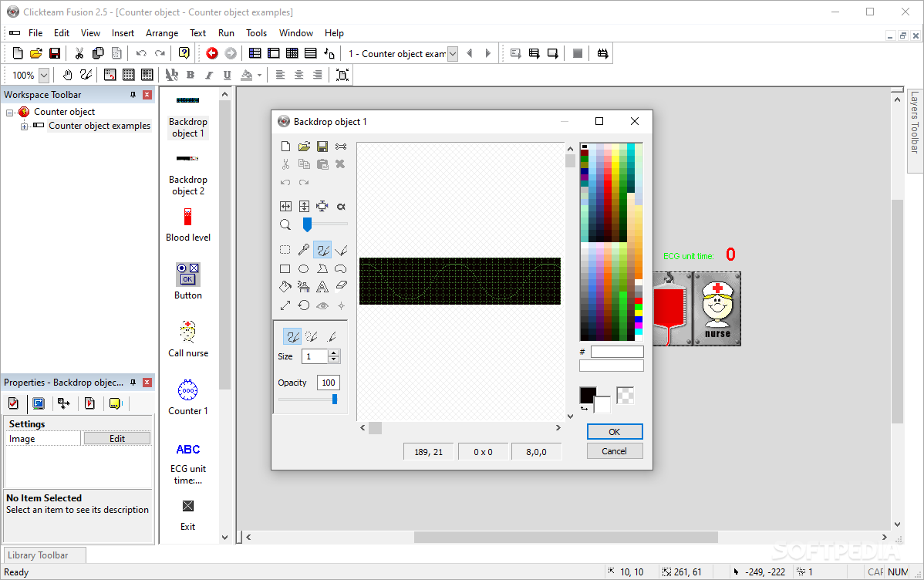Screen dimensions: 924x580
Task: Click the Help contents question icon
Action: pyautogui.click(x=184, y=54)
